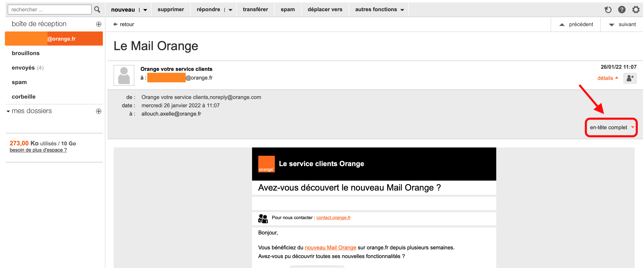
Task: Click the sender avatar placeholder
Action: point(124,75)
